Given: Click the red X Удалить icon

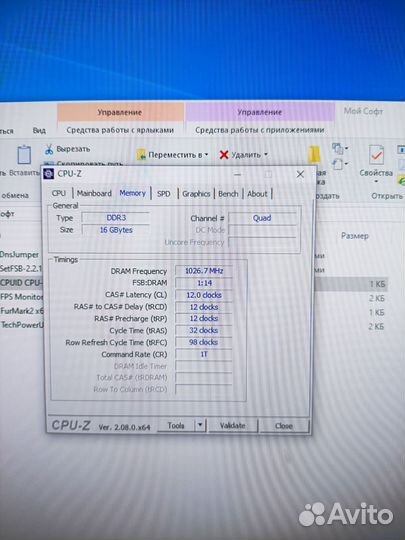Looking at the screenshot, I should 224,155.
